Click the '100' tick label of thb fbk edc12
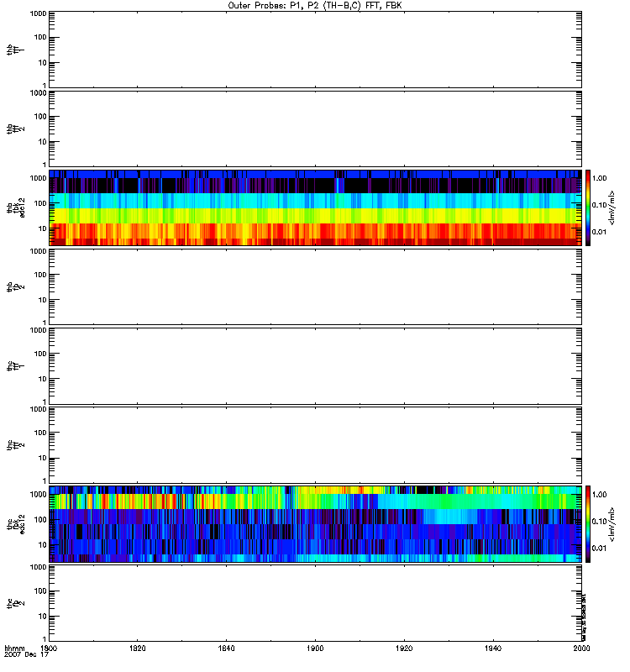This screenshot has height=672, width=630. [40, 203]
